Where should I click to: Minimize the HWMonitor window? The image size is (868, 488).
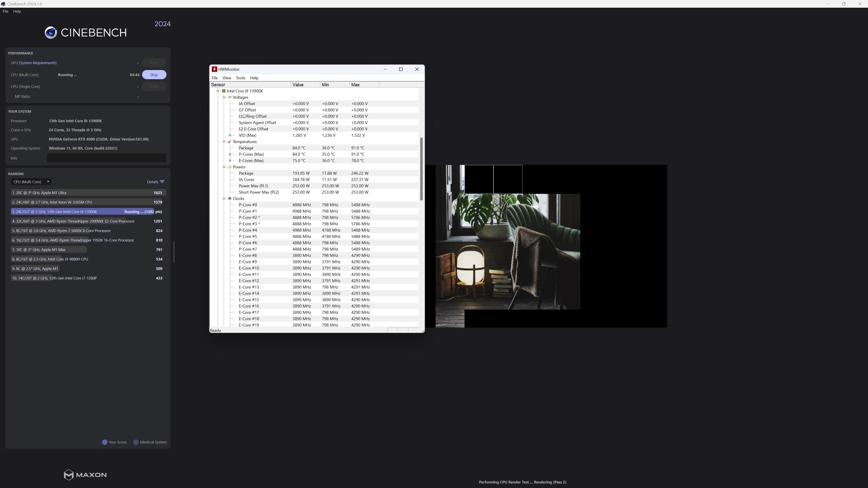coord(385,69)
